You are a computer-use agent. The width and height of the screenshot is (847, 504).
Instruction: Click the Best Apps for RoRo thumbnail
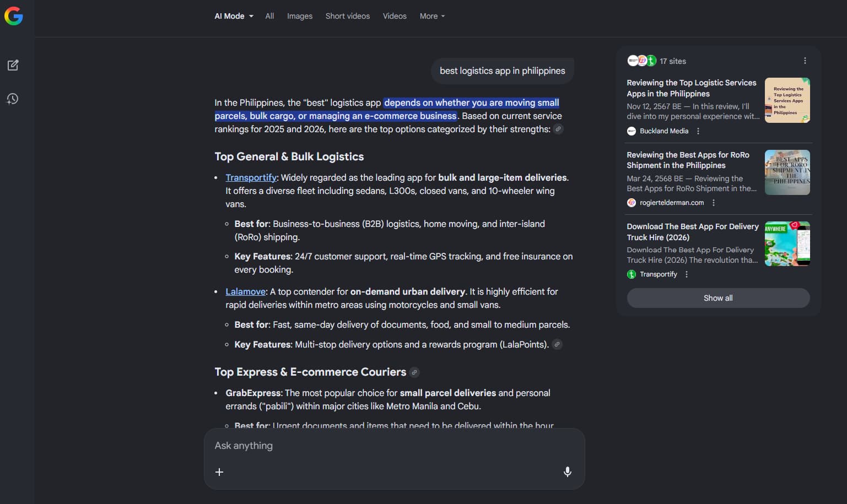pyautogui.click(x=787, y=172)
